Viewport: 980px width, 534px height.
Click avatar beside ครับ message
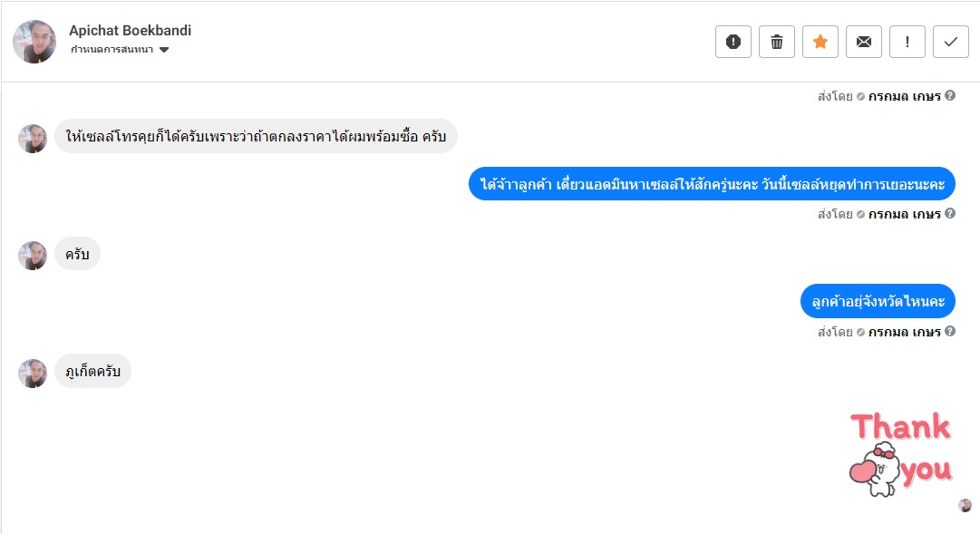pyautogui.click(x=33, y=256)
